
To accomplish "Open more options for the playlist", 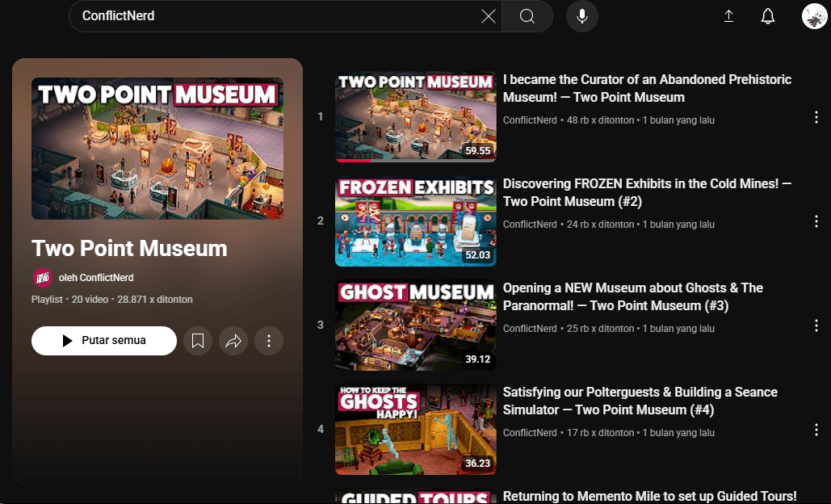I will tap(269, 341).
